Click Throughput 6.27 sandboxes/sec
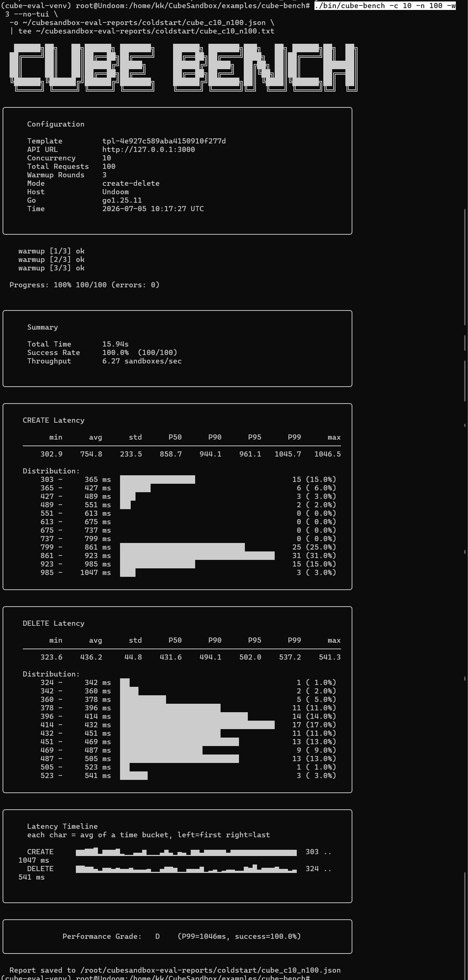The height and width of the screenshot is (980, 468). point(142,361)
